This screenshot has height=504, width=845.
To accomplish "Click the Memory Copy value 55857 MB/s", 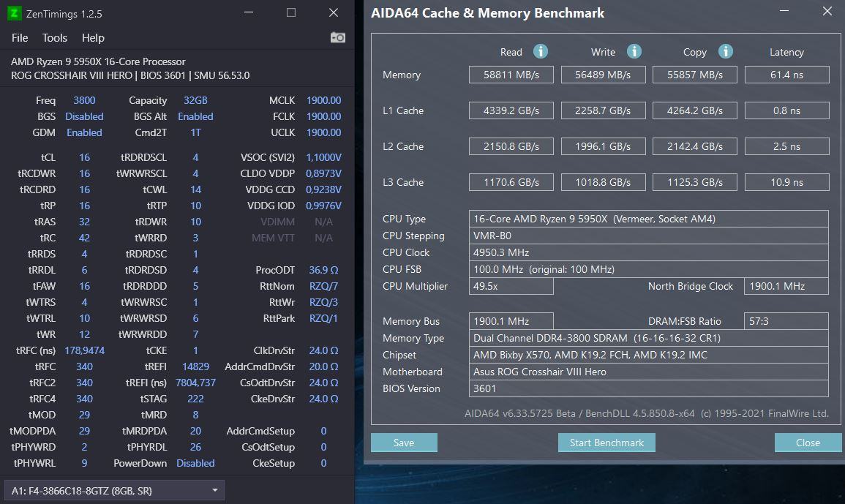I will 694,75.
